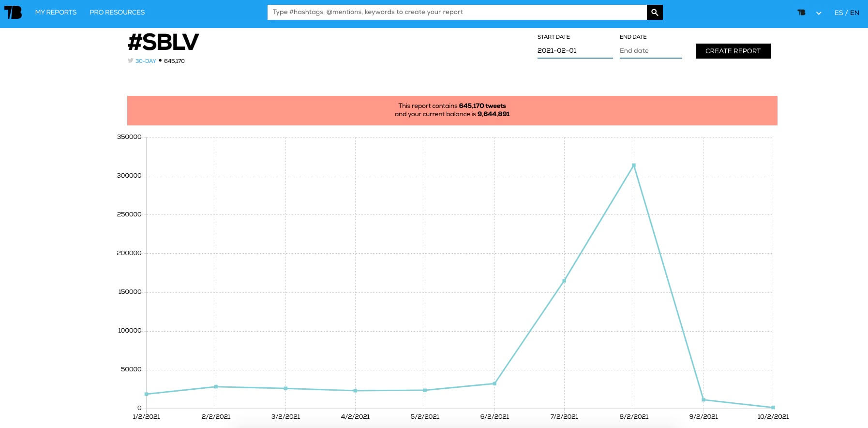Focus the hashtag search input field
The height and width of the screenshot is (428, 868).
[x=457, y=12]
